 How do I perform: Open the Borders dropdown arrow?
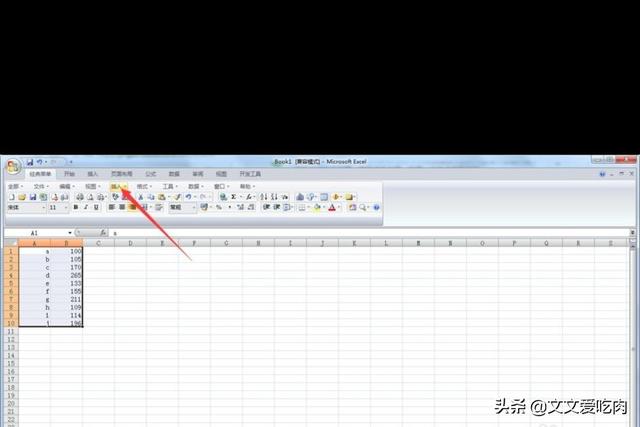tap(308, 207)
